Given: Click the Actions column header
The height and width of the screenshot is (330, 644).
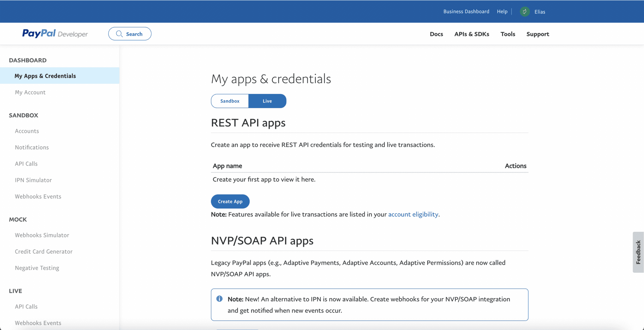Looking at the screenshot, I should coord(515,166).
